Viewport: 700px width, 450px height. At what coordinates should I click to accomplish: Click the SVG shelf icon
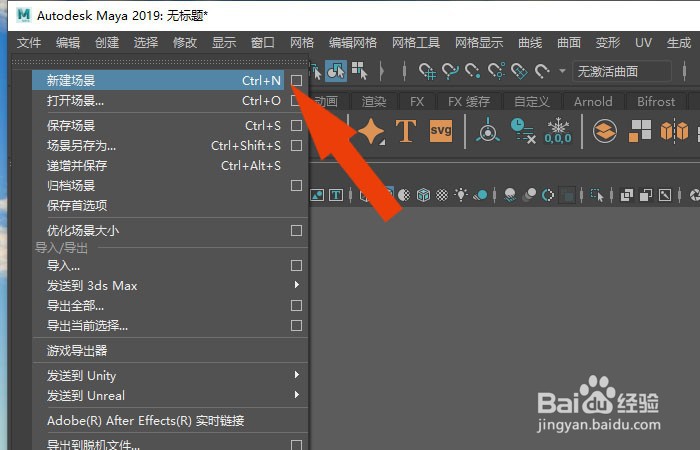441,130
